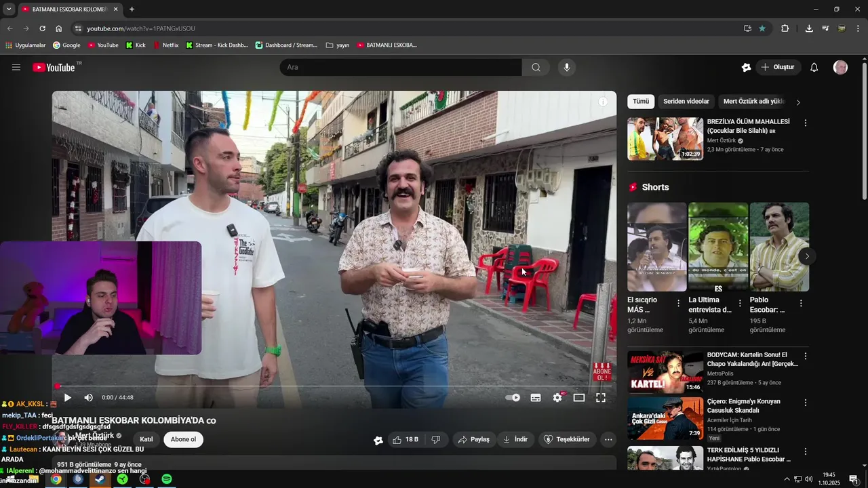Image resolution: width=868 pixels, height=488 pixels.
Task: Open the La Ultima entrevista Short
Action: pos(718,247)
